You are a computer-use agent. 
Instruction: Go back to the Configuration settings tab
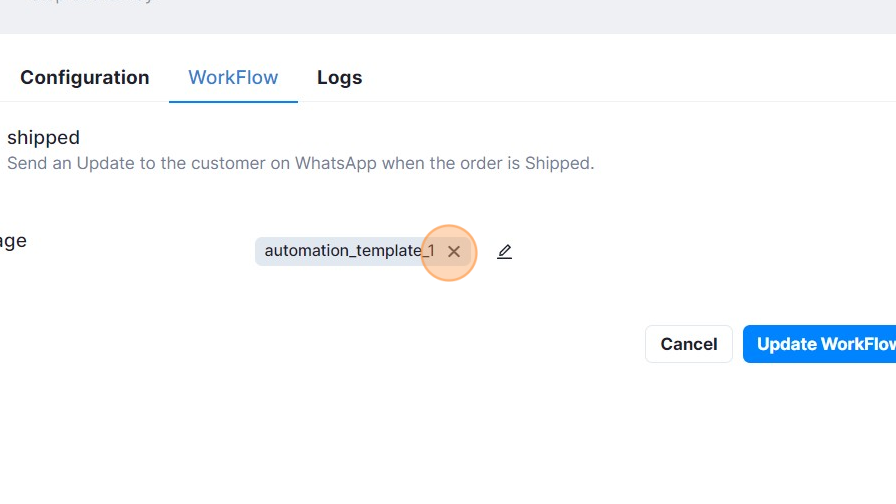[85, 78]
